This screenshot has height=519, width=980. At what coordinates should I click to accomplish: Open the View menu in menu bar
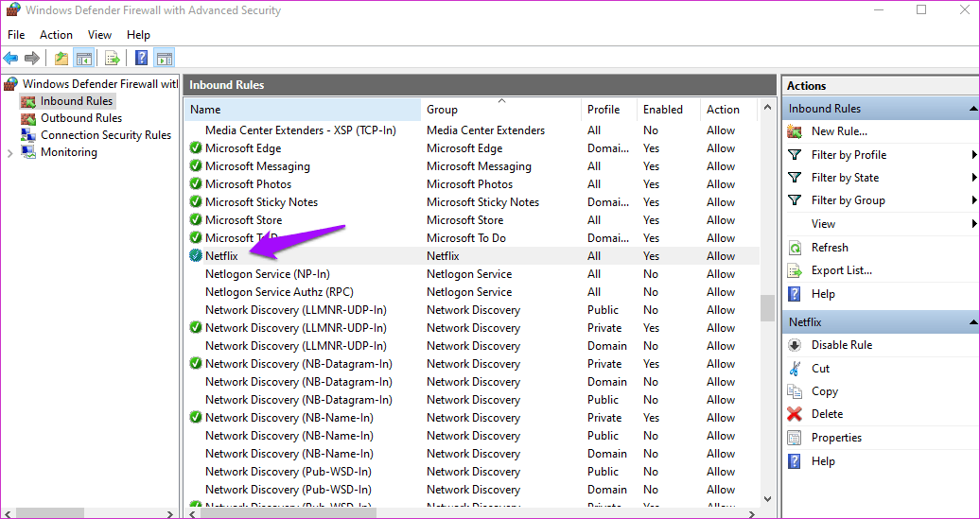point(99,35)
